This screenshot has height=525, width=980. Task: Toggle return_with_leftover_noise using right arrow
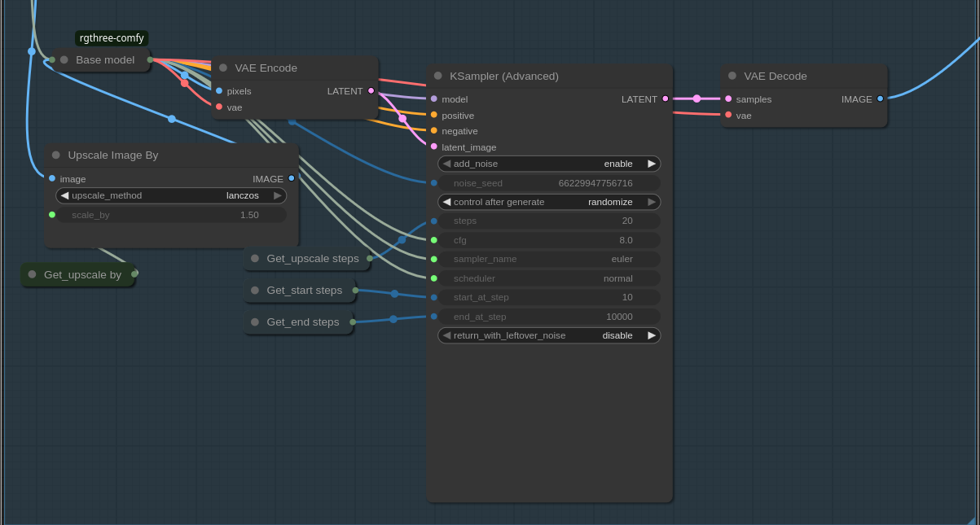pyautogui.click(x=651, y=335)
